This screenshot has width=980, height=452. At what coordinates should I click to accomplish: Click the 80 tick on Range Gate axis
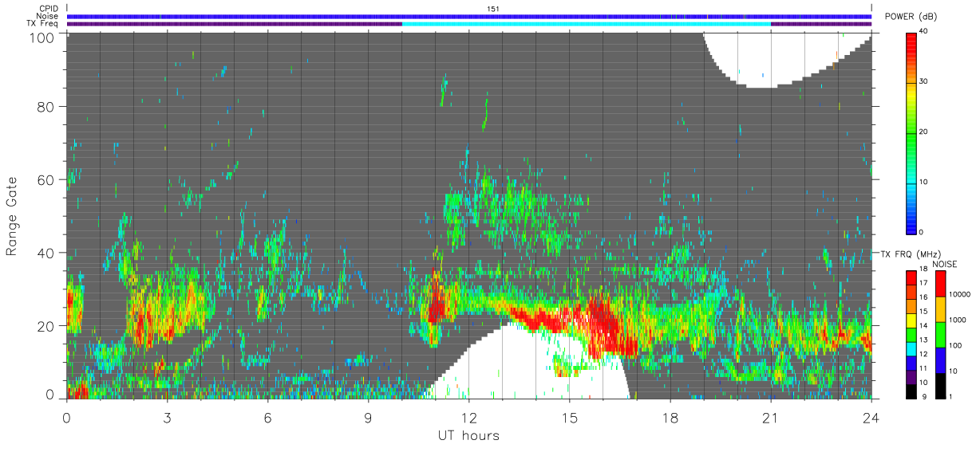pos(47,106)
